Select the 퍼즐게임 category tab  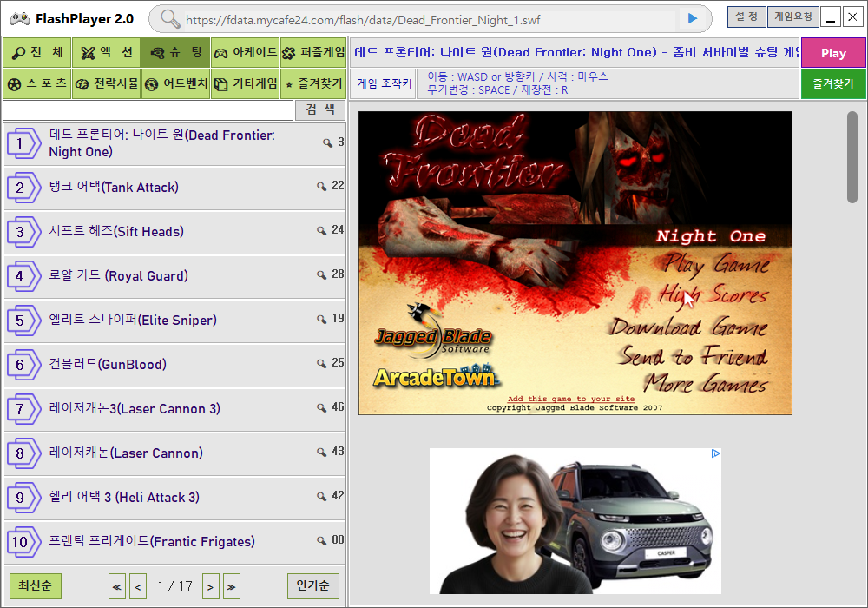[x=313, y=53]
